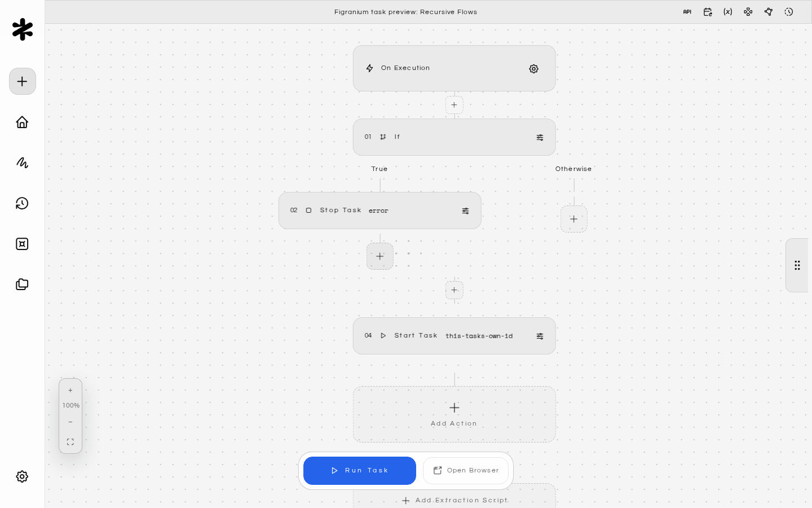
Task: Open Settings gear in sidebar
Action: point(22,476)
